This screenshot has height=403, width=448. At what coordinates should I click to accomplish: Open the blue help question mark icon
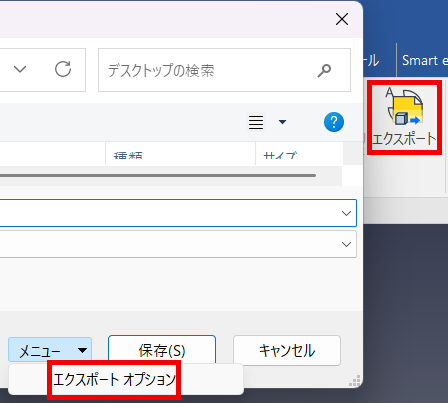tap(334, 122)
